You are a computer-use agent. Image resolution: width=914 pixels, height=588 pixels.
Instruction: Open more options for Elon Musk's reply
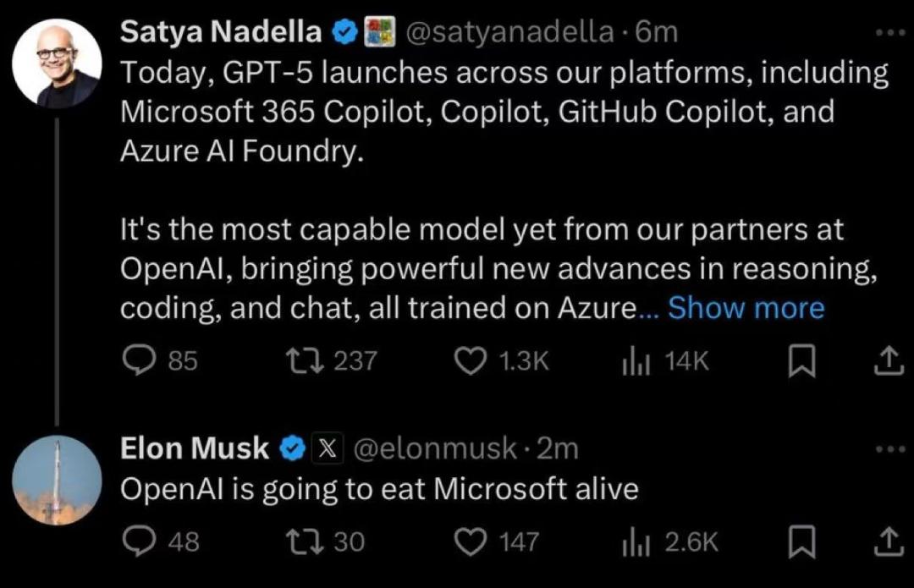coord(890,449)
